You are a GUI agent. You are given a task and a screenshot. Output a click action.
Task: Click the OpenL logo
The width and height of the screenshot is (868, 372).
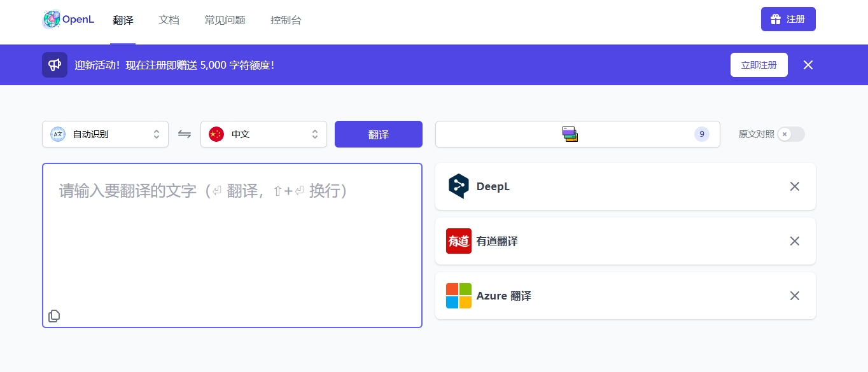[68, 20]
